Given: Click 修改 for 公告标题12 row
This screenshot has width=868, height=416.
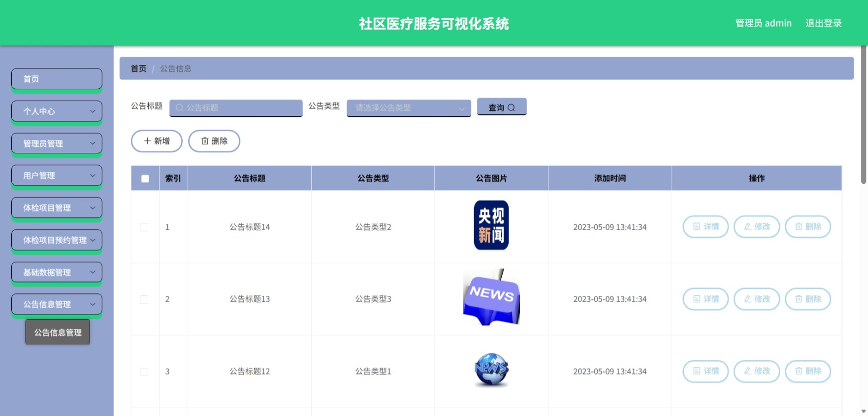Looking at the screenshot, I should click(x=757, y=371).
